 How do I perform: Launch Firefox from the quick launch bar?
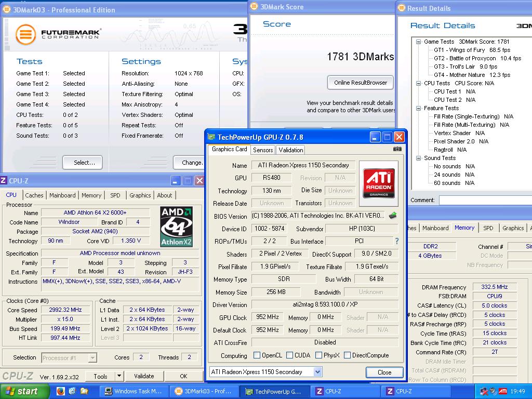[60, 391]
